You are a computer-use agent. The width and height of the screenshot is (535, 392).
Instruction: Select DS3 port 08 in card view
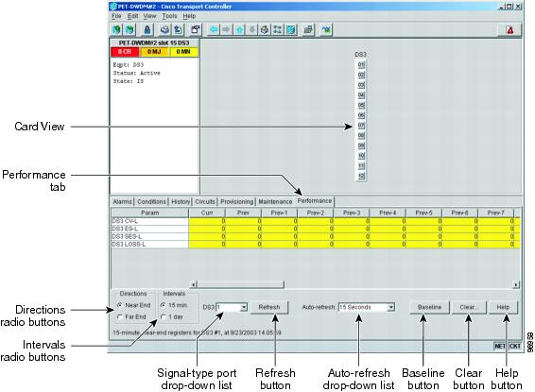[x=361, y=136]
